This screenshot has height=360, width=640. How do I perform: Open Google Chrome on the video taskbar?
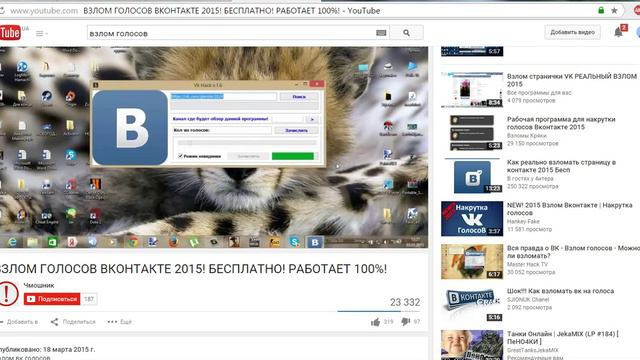click(x=133, y=242)
